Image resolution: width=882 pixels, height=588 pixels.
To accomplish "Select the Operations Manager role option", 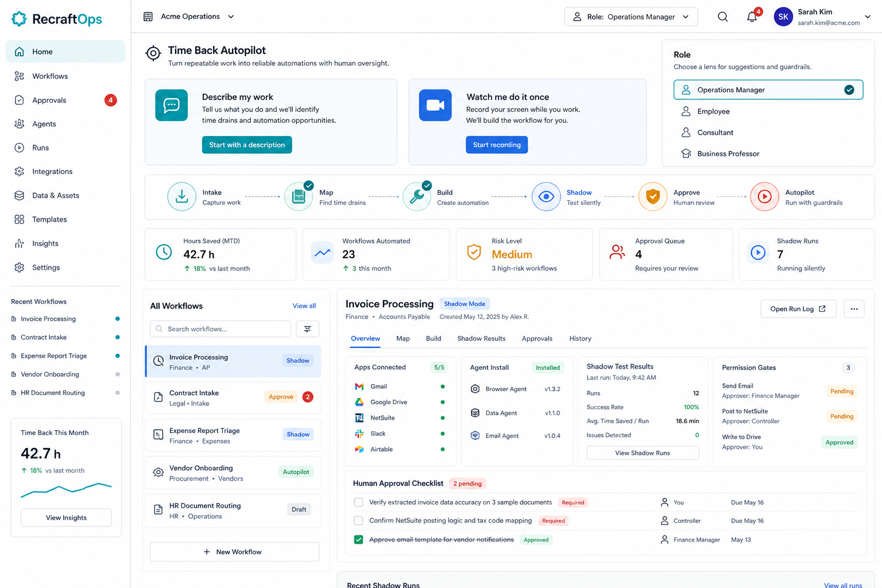I will [x=768, y=90].
